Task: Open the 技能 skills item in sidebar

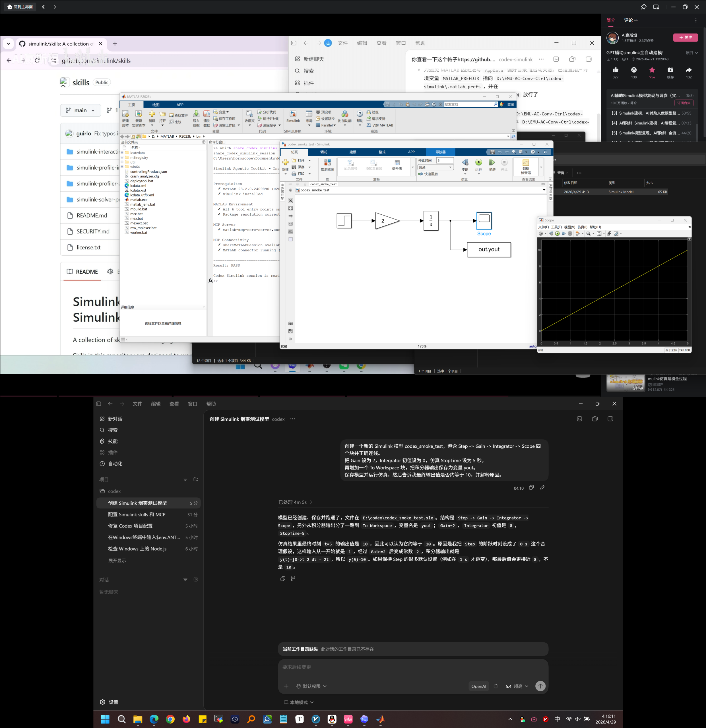Action: 113,441
